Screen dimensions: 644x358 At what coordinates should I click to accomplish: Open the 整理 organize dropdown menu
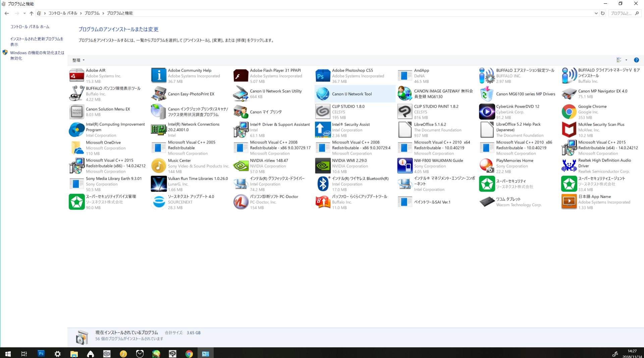coord(78,60)
